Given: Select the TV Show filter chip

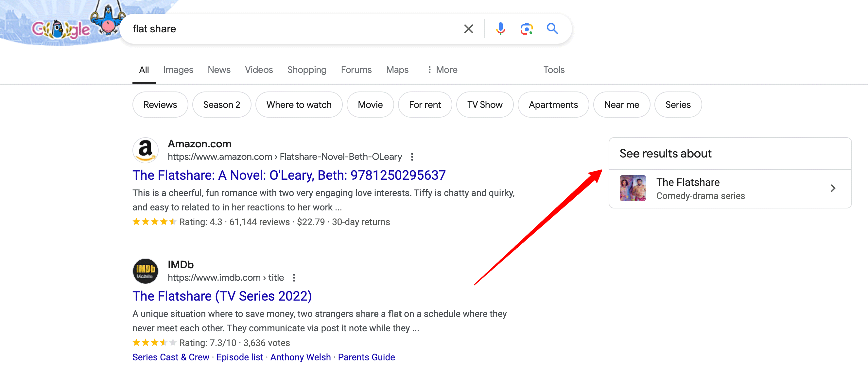Looking at the screenshot, I should click(485, 104).
